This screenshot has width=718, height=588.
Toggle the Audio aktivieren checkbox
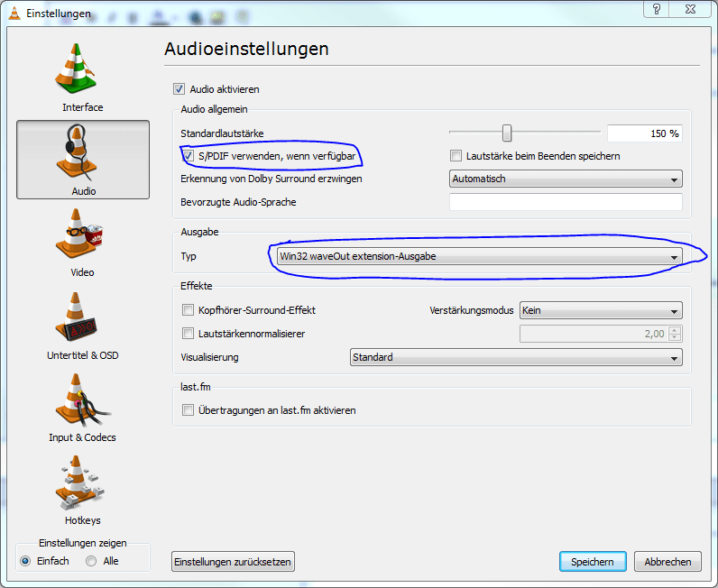(x=179, y=89)
